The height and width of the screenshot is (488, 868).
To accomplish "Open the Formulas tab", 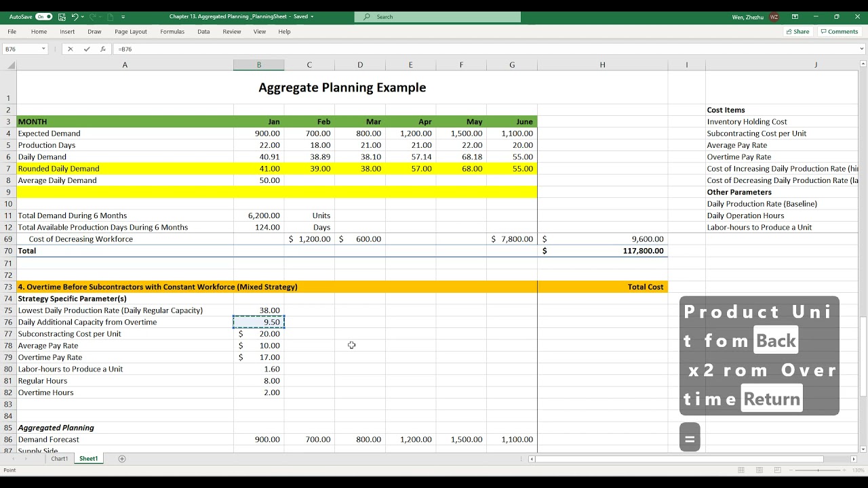I will [x=172, y=31].
